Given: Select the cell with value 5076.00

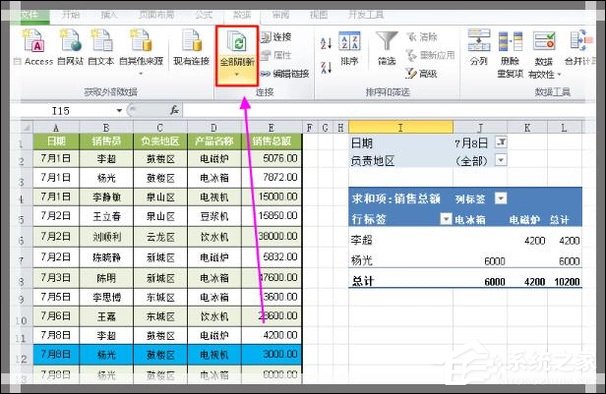Looking at the screenshot, I should point(271,158).
